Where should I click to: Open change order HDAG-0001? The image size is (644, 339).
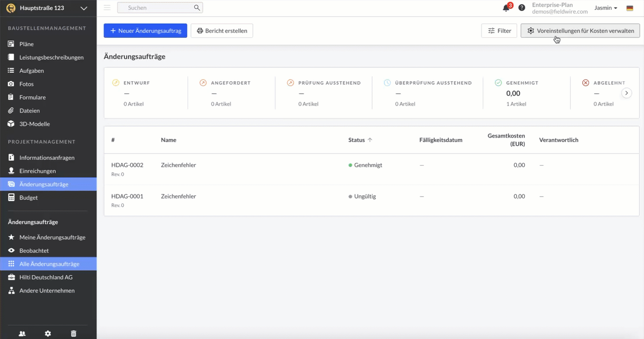tap(127, 196)
